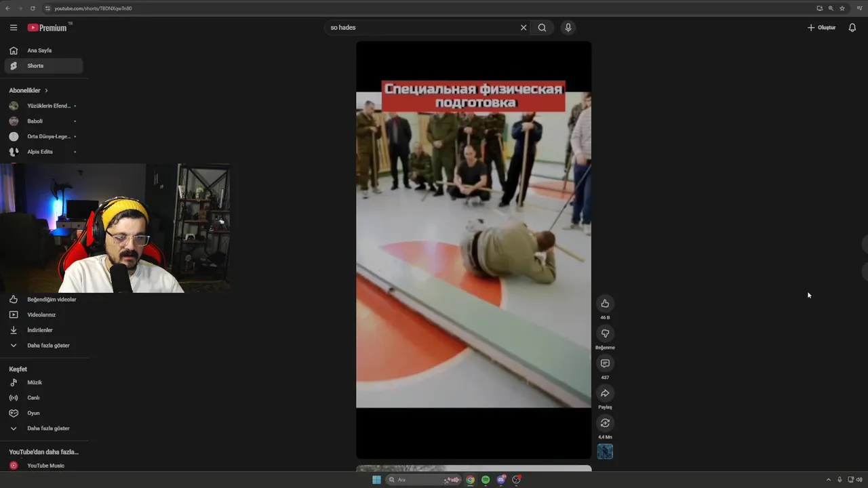Select Shorts in the sidebar
868x488 pixels.
point(43,66)
